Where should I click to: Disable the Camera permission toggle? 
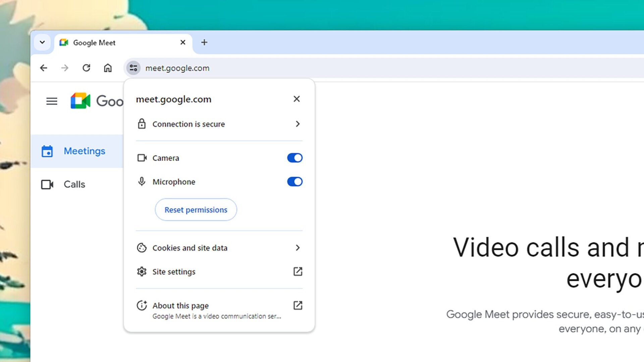click(x=294, y=158)
